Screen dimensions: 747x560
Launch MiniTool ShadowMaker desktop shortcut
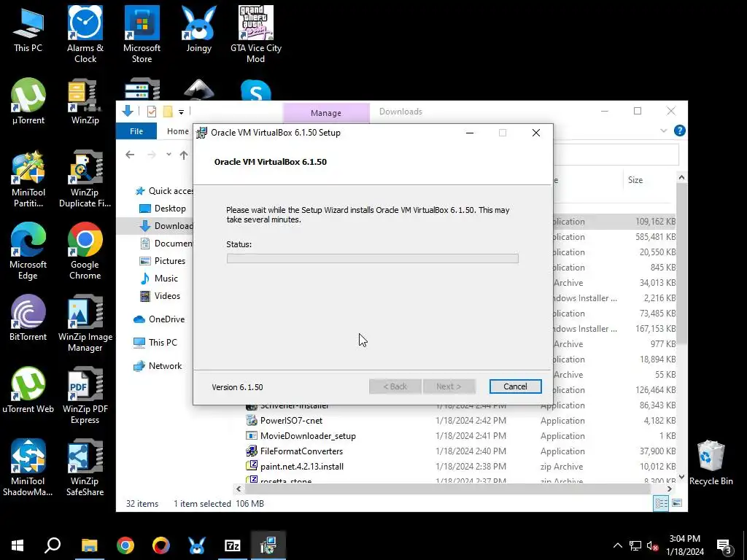(x=28, y=467)
